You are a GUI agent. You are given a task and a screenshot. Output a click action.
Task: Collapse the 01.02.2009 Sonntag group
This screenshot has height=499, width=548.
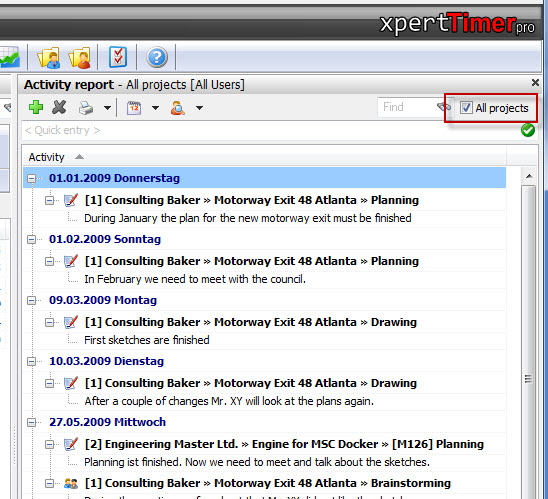tap(31, 239)
